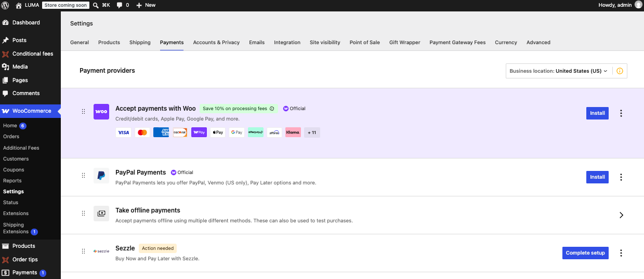Screen dimensions: 644x279
Task: Grab the drag handle for Woo payments row
Action: click(83, 112)
